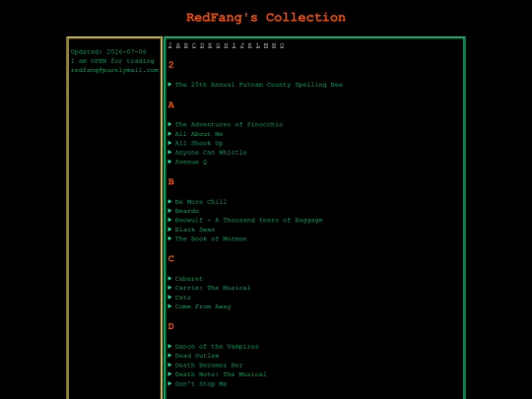This screenshot has width=532, height=399.
Task: Jump to letter A in the index
Action: pyautogui.click(x=178, y=45)
